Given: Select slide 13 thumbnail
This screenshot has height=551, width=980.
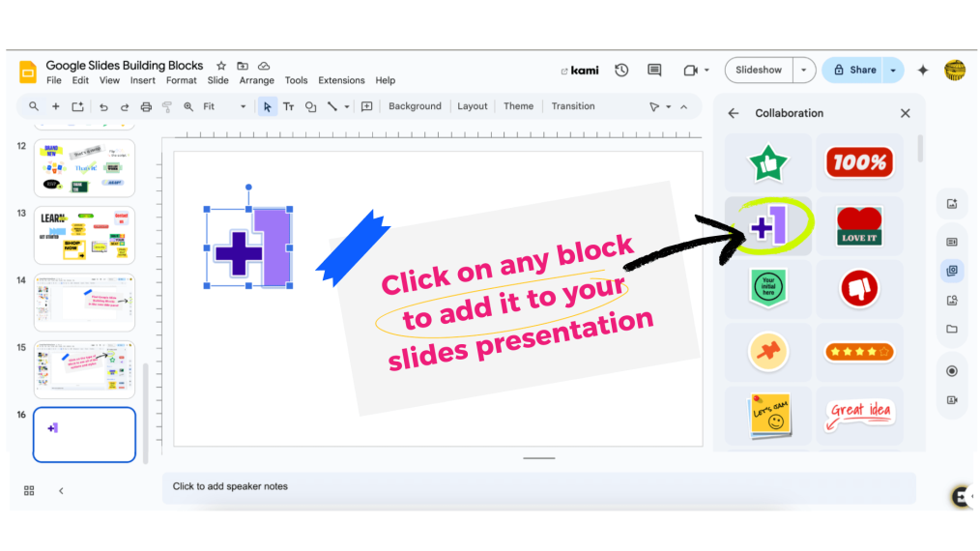Looking at the screenshot, I should click(84, 235).
